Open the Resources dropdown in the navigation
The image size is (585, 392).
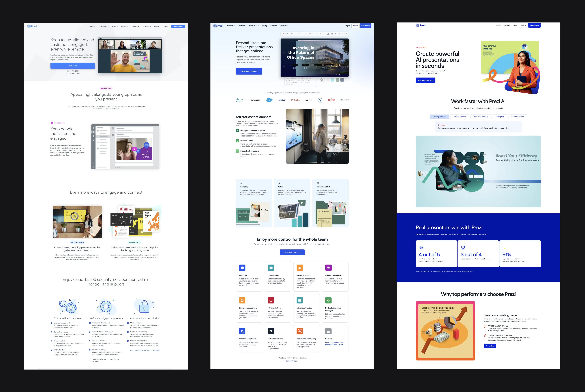[254, 26]
